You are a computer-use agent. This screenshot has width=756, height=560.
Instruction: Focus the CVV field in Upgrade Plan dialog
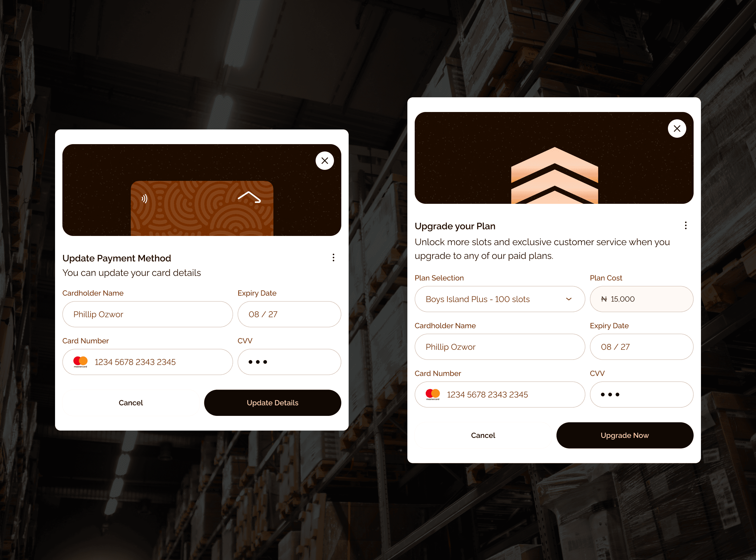tap(641, 394)
